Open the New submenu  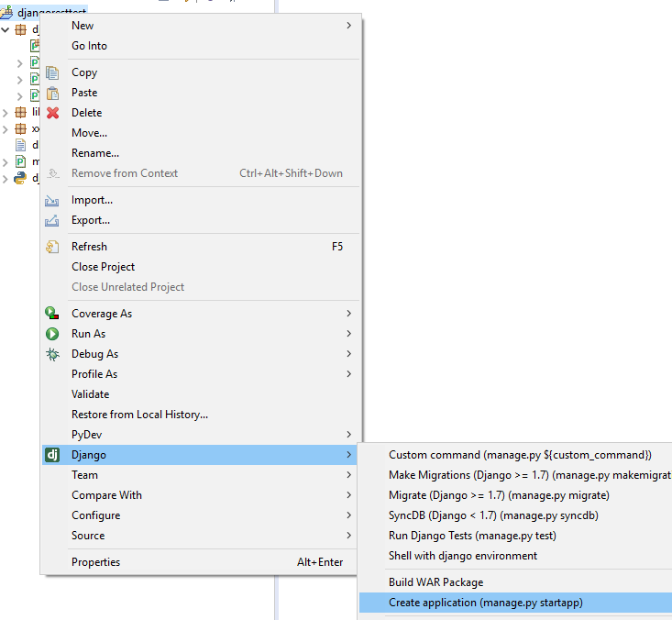point(200,26)
